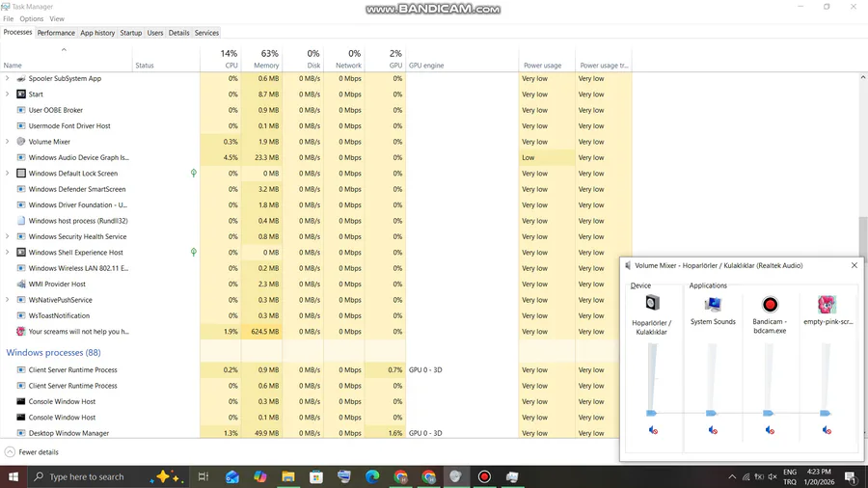Switch to the Performance tab
Image resolution: width=868 pixels, height=488 pixels.
pyautogui.click(x=56, y=33)
